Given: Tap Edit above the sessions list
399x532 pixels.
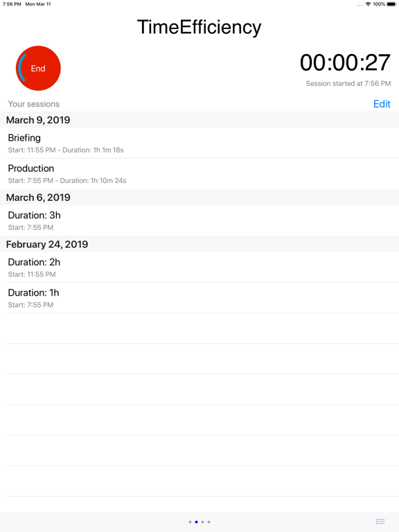Looking at the screenshot, I should coord(382,104).
